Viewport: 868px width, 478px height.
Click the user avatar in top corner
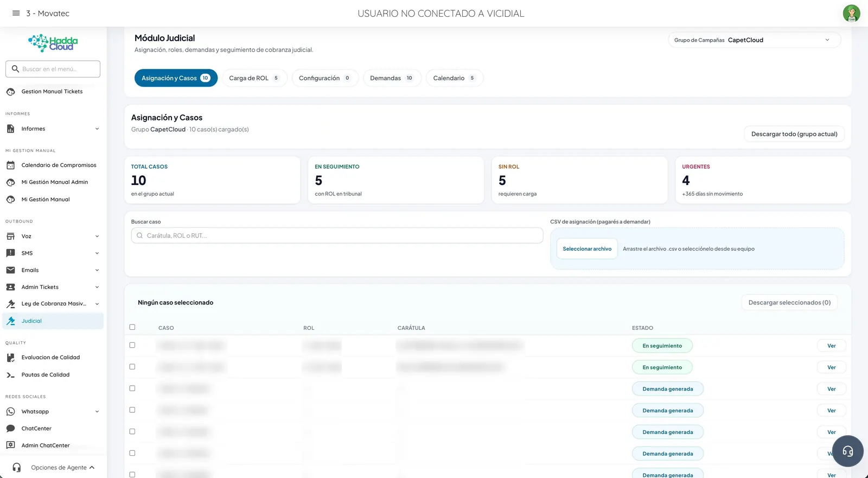[851, 13]
